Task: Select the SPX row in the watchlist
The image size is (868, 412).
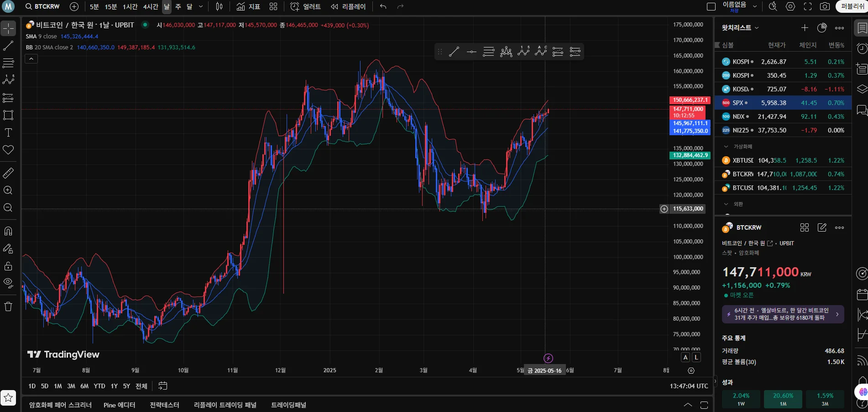Action: pos(783,103)
